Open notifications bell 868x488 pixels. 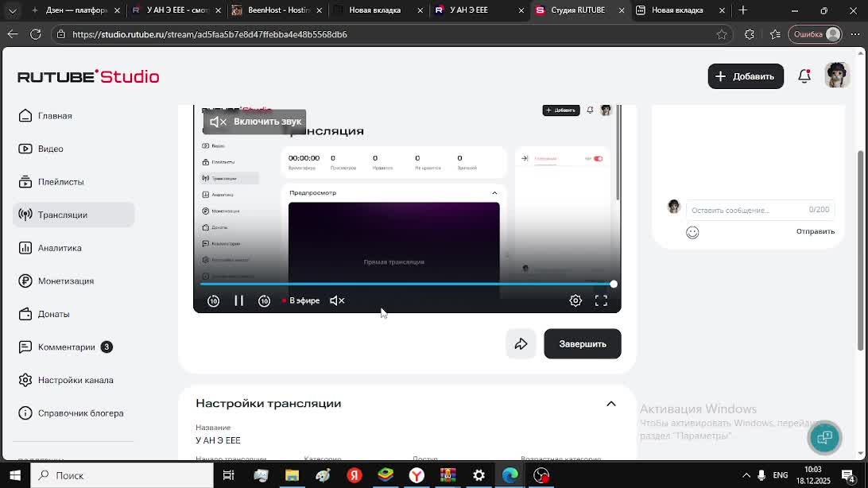point(804,76)
